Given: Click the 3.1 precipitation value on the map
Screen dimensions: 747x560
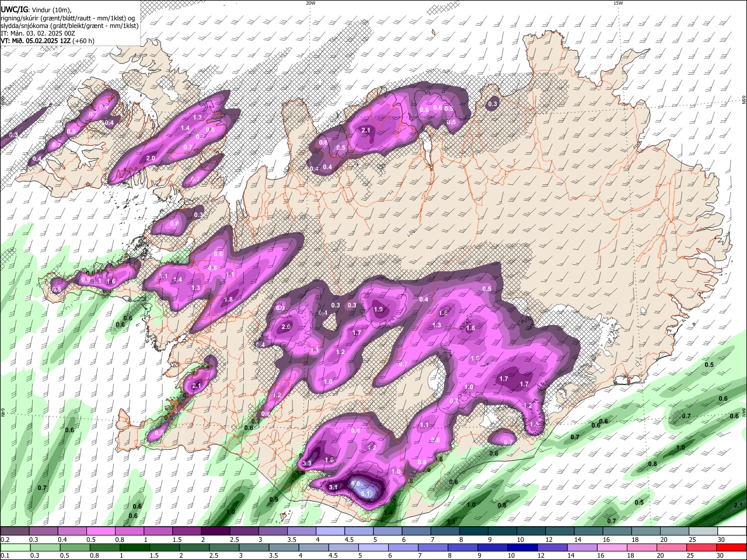Looking at the screenshot, I should [x=333, y=487].
